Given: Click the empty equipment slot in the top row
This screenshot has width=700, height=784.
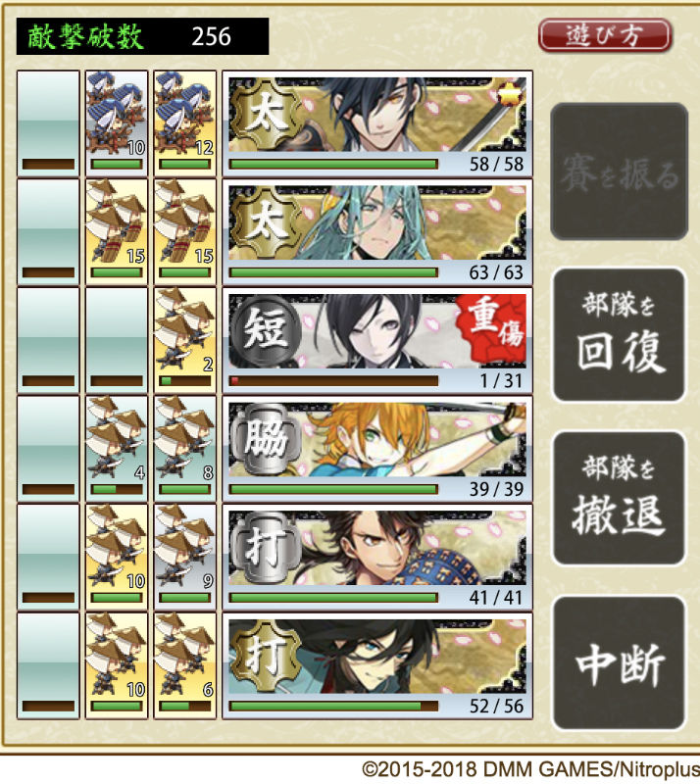Looking at the screenshot, I should pyautogui.click(x=48, y=123).
